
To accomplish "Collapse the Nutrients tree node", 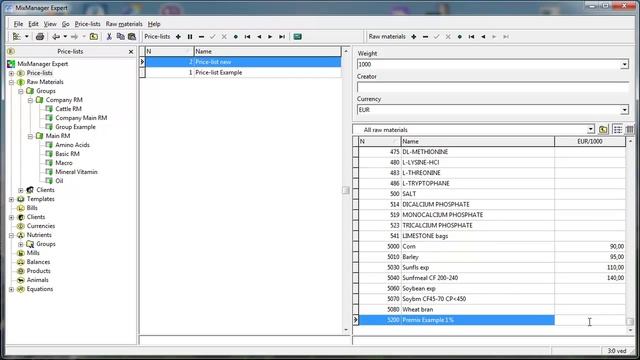I will pyautogui.click(x=11, y=235).
